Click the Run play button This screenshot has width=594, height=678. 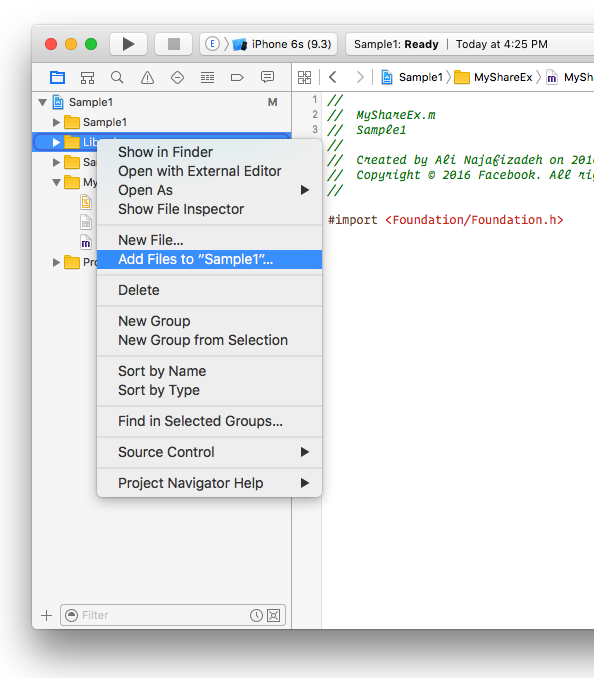pos(128,44)
